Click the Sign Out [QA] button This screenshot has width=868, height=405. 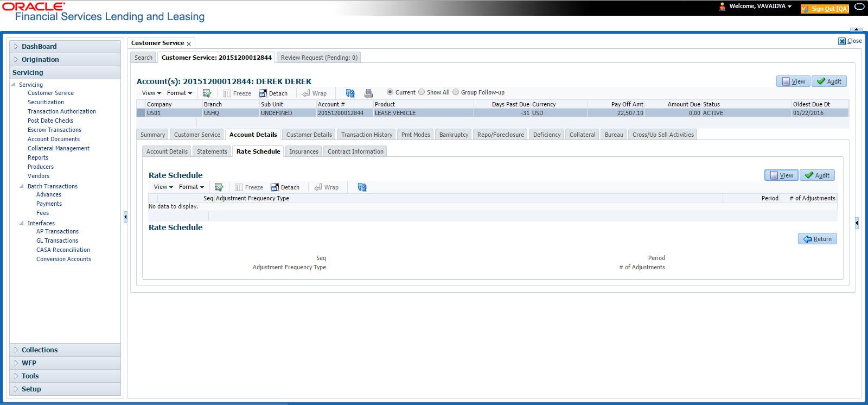825,9
